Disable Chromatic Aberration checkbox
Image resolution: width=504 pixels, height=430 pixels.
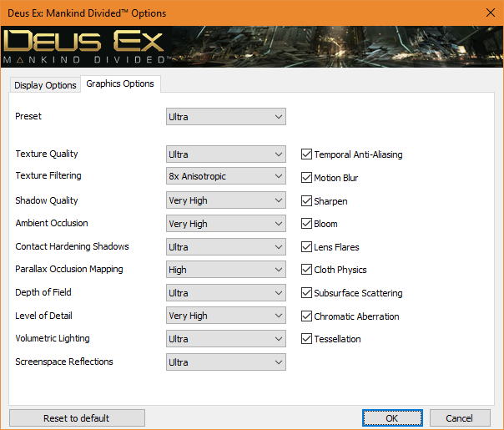tap(306, 316)
